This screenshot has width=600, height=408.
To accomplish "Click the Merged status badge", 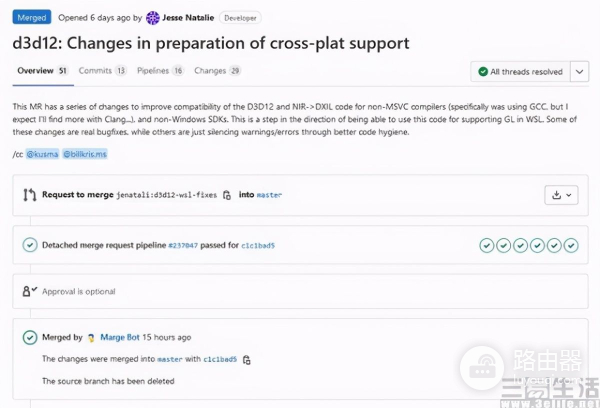I will (31, 17).
